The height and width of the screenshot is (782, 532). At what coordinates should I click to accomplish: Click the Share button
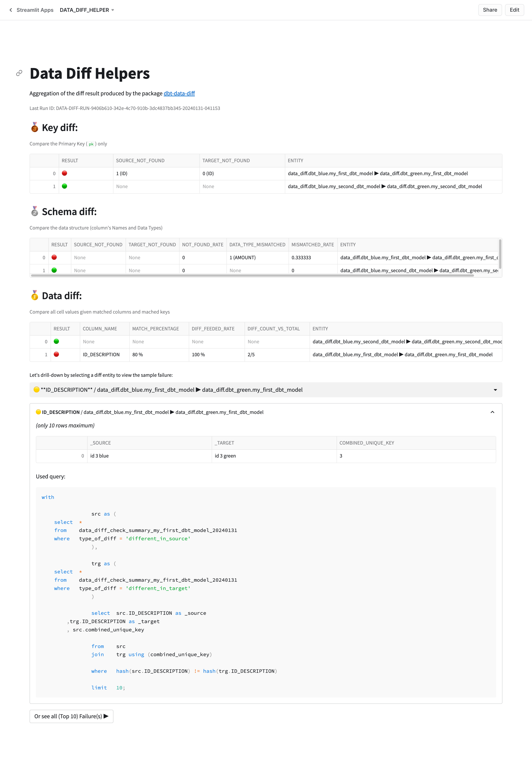click(x=490, y=10)
